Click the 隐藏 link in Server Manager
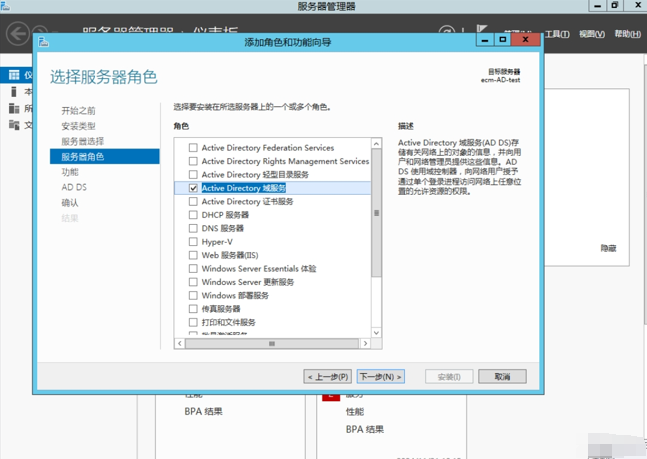The width and height of the screenshot is (647, 459). (x=608, y=248)
